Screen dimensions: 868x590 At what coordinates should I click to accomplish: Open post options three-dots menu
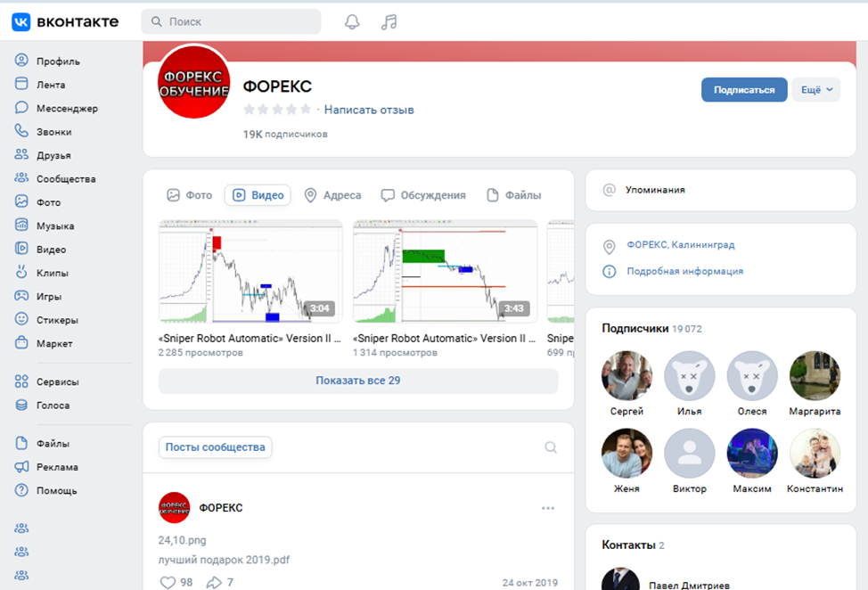click(x=548, y=508)
